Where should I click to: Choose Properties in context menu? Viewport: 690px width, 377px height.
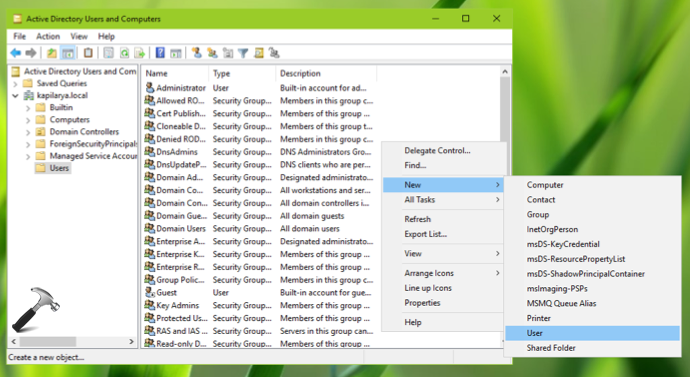point(443,303)
